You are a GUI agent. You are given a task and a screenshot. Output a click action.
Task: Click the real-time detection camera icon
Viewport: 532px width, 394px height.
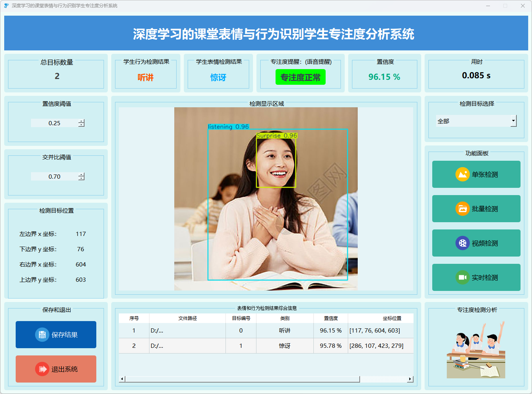[x=462, y=278]
